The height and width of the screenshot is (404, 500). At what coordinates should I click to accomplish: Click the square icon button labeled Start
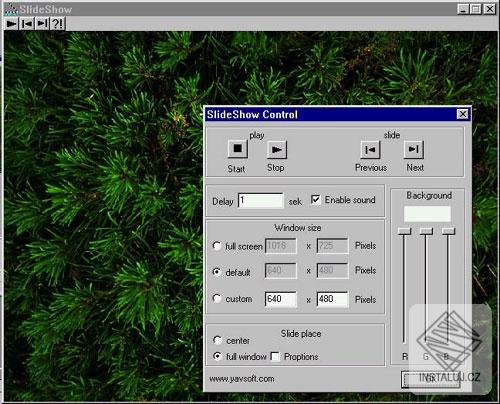238,149
